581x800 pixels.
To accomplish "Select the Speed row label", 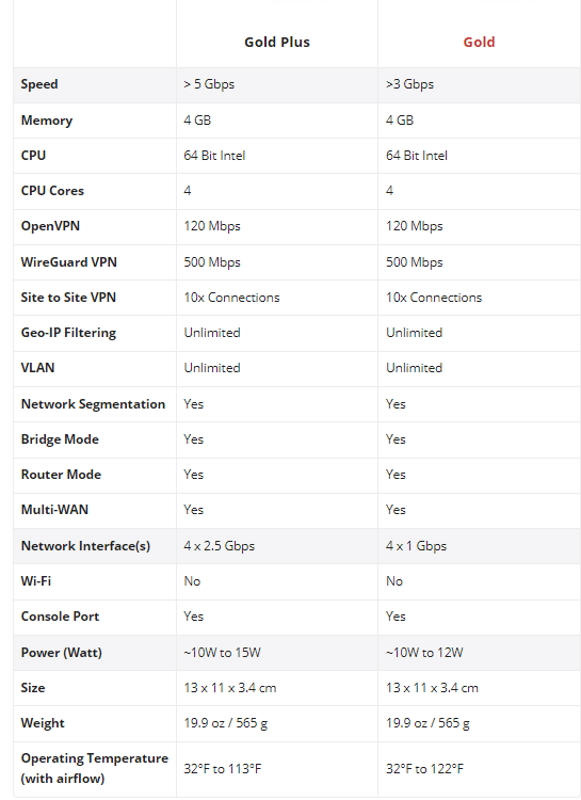I will tap(39, 84).
